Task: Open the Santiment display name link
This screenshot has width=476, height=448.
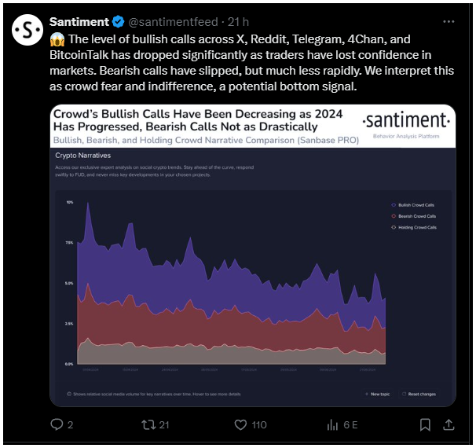Action: (79, 22)
